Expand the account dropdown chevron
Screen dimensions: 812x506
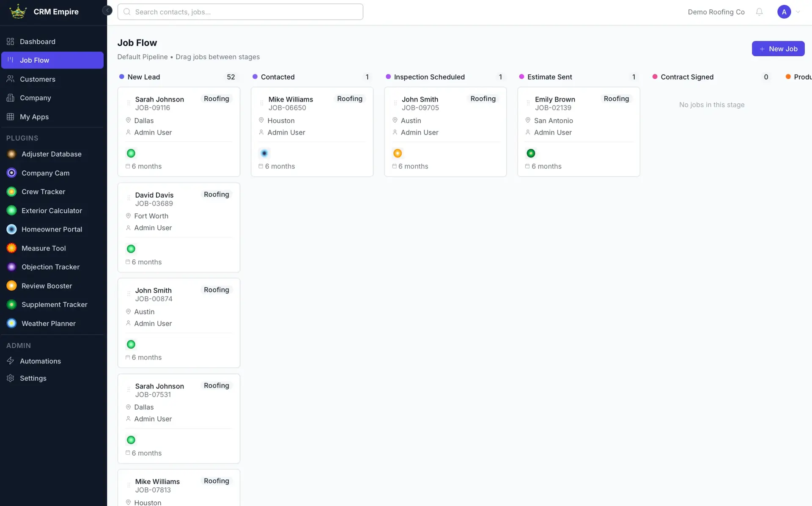click(798, 12)
